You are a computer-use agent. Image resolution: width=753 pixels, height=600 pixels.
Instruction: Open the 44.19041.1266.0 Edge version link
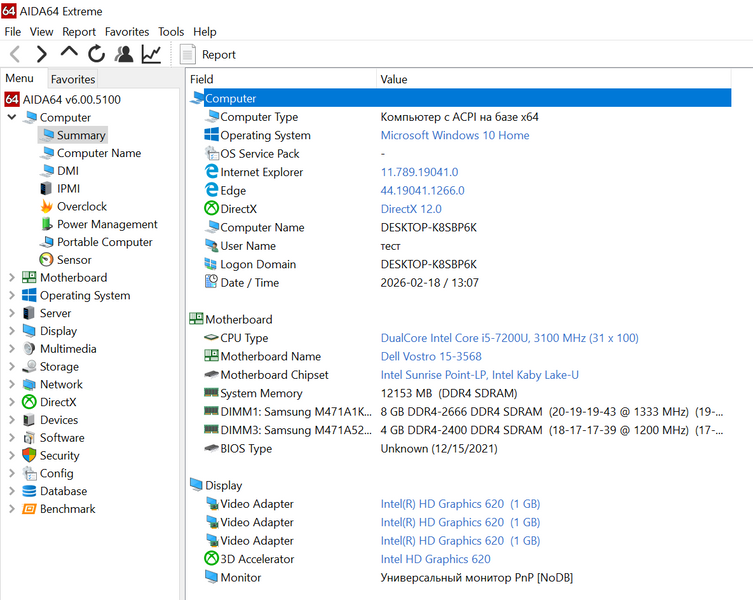[x=423, y=191]
